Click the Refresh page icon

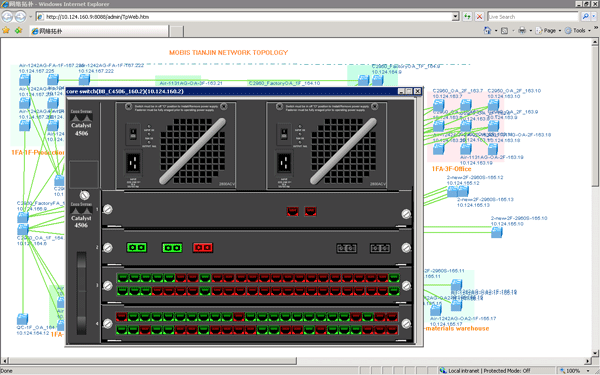(467, 16)
